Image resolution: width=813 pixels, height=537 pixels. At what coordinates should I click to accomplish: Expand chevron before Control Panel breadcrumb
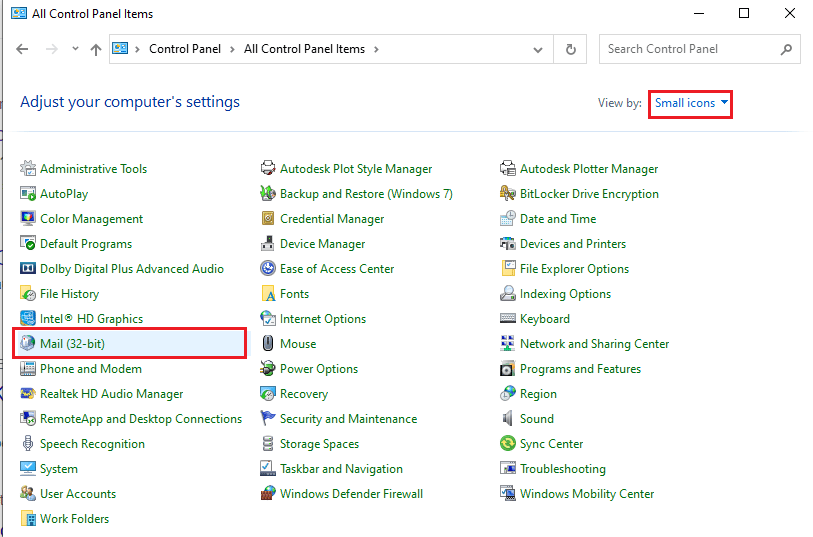click(x=137, y=49)
